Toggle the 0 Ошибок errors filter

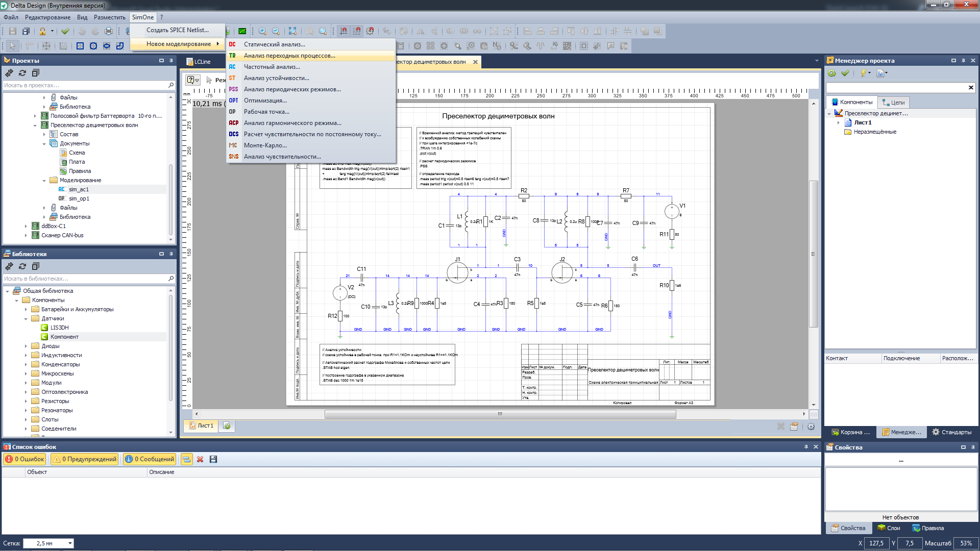coord(25,459)
